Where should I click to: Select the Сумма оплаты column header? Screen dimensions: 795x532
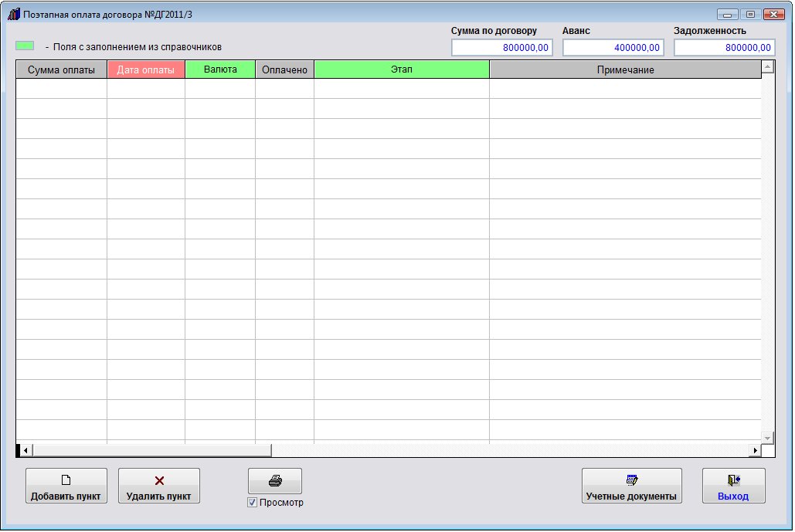[61, 69]
